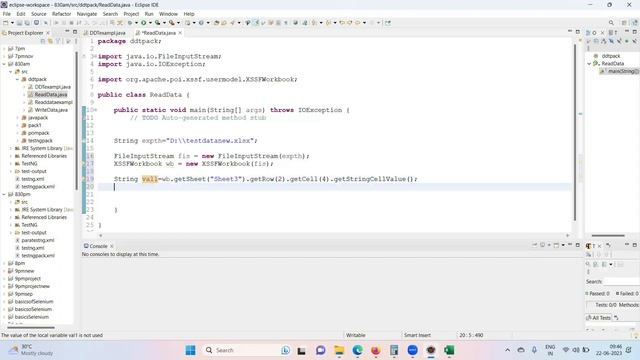The width and height of the screenshot is (640, 360).
Task: Click the editor horizontal scrollbar track
Action: (334, 236)
